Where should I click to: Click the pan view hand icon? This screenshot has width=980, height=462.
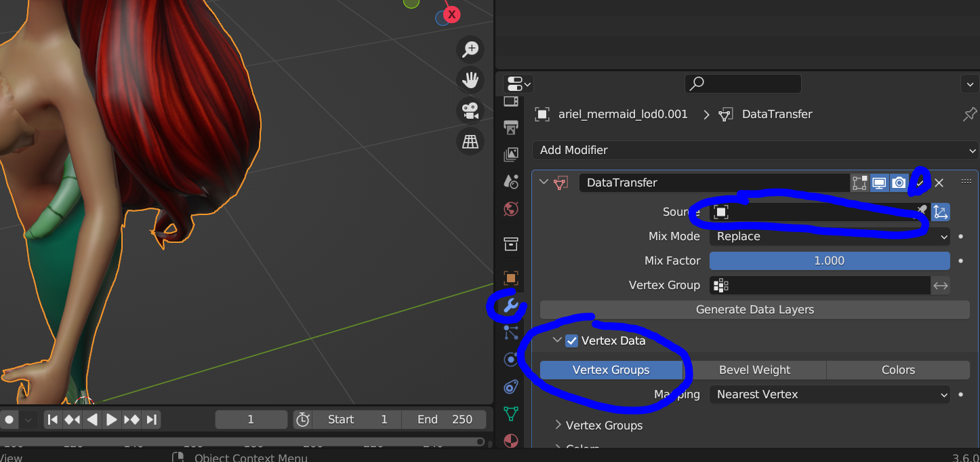(x=470, y=80)
